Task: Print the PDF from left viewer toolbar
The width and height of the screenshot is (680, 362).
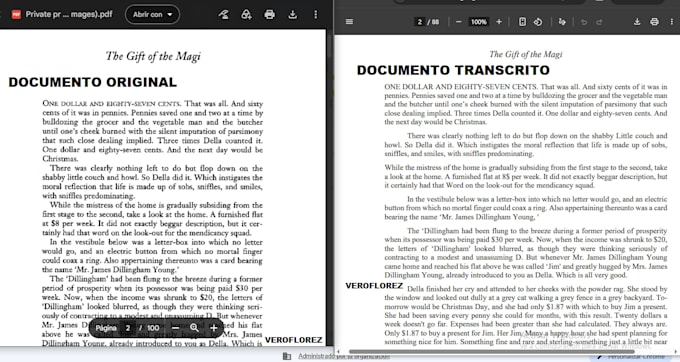Action: pyautogui.click(x=269, y=14)
